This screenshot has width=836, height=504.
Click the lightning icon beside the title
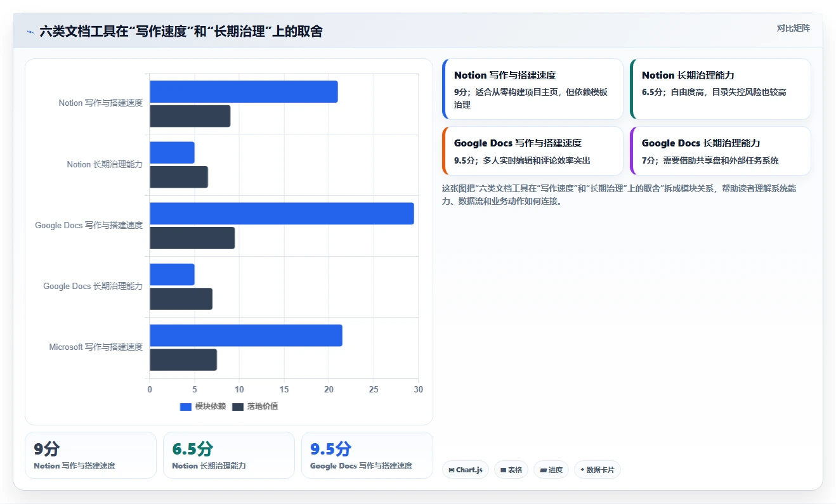coord(30,31)
